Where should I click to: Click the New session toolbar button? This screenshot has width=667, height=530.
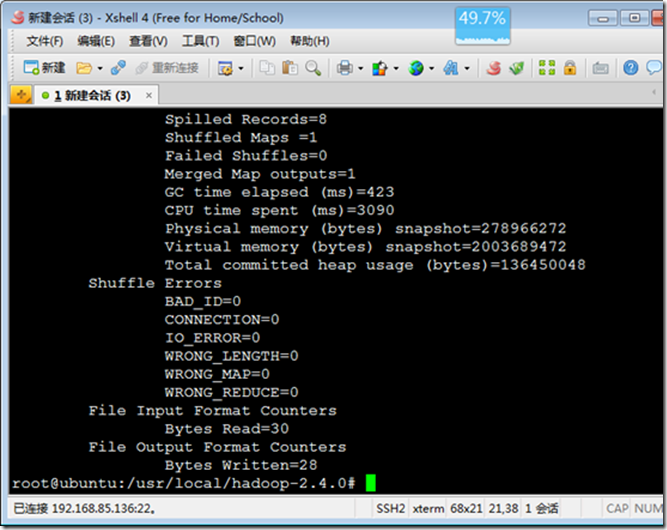[x=44, y=68]
